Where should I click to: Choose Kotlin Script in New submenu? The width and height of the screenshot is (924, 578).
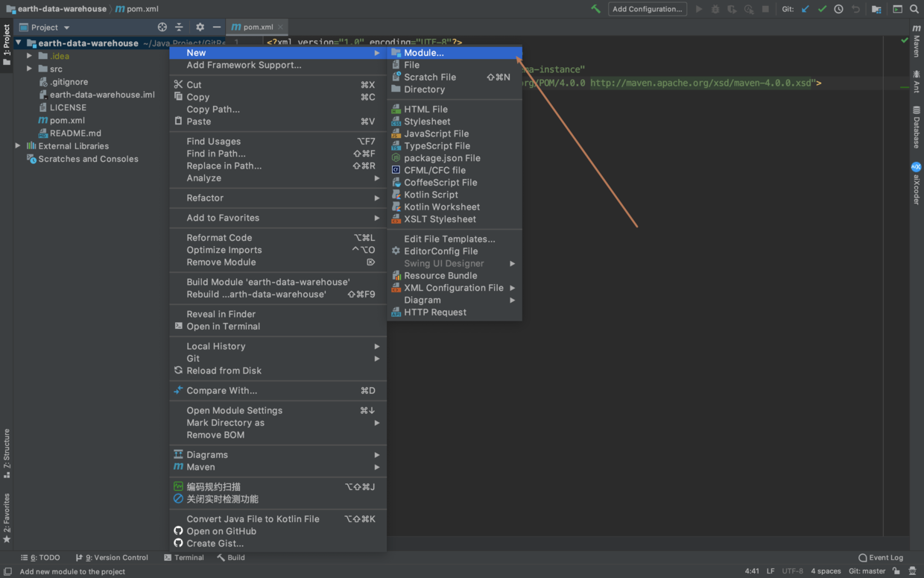[x=455, y=195]
